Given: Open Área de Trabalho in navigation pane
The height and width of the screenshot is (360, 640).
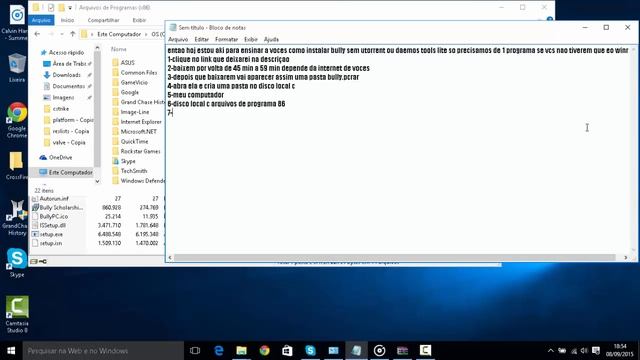Looking at the screenshot, I should point(69,64).
